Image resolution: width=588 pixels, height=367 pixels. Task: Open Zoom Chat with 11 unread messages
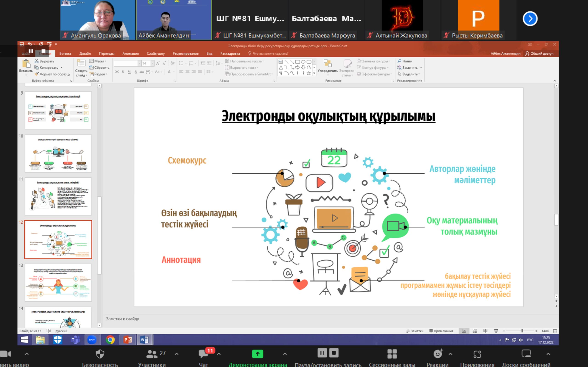coord(204,354)
